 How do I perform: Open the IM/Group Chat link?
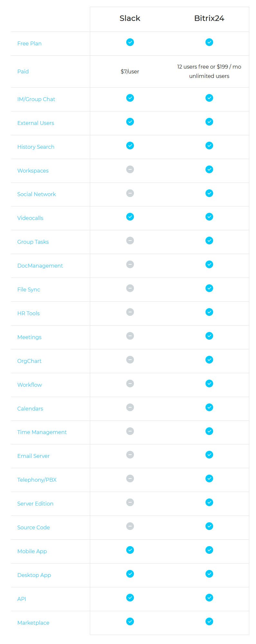point(36,99)
